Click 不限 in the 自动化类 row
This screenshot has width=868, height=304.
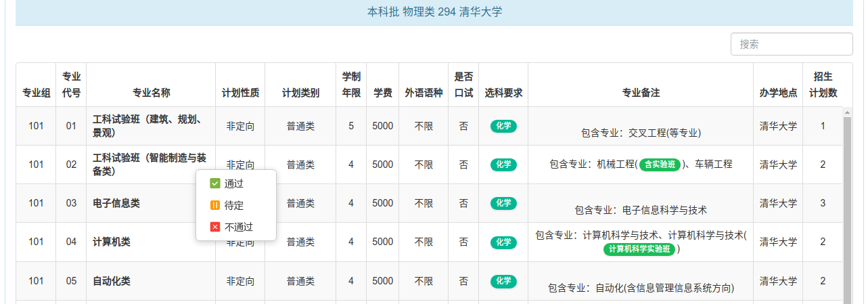(424, 281)
